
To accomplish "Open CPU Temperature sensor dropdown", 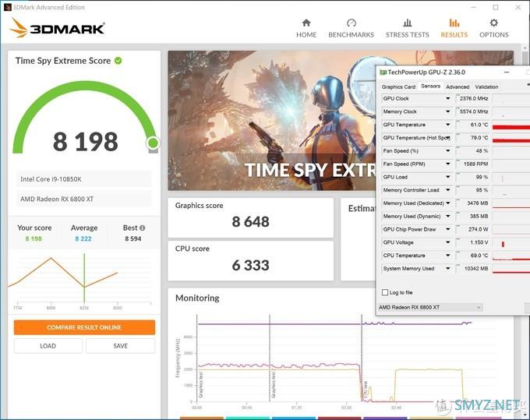I will pyautogui.click(x=448, y=256).
